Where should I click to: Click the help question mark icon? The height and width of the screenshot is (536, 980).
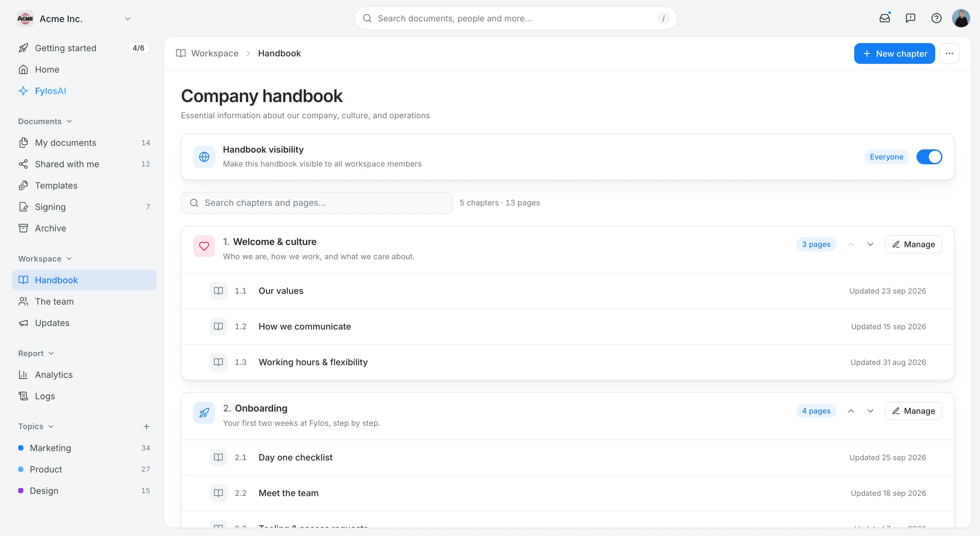point(936,18)
